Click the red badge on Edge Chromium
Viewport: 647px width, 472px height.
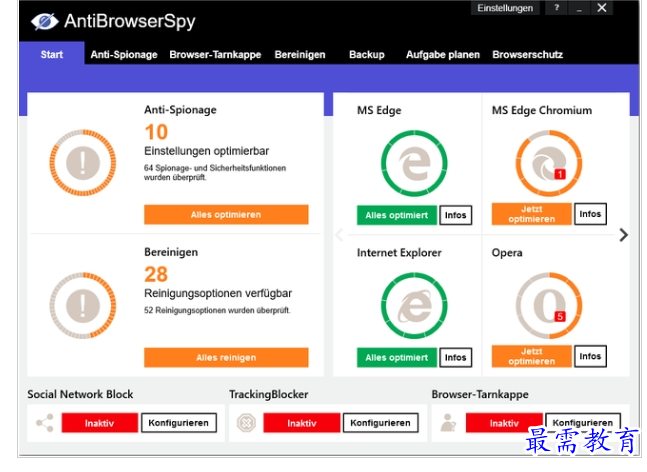coord(560,175)
